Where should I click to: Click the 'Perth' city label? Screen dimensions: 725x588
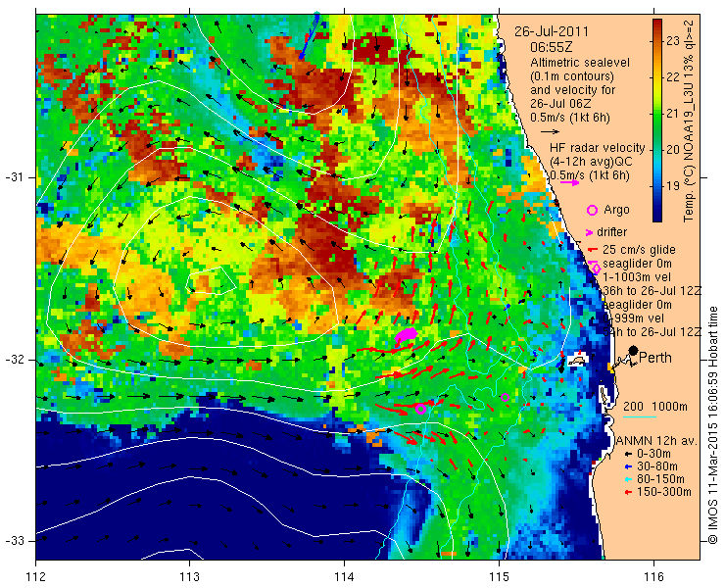coord(655,358)
